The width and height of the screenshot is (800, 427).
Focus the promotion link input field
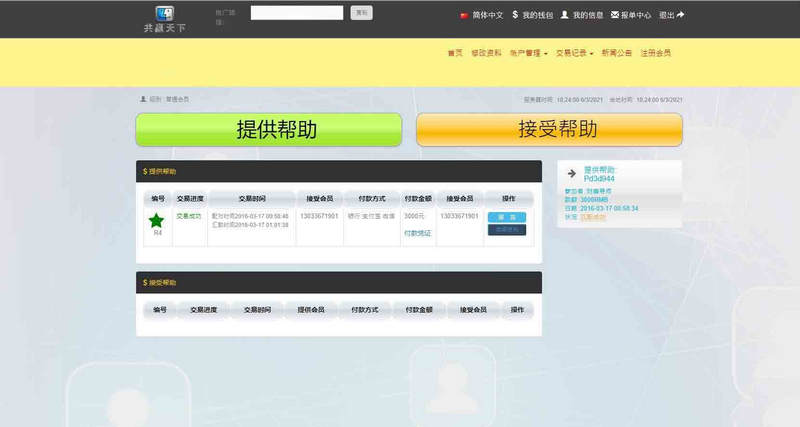click(x=297, y=13)
